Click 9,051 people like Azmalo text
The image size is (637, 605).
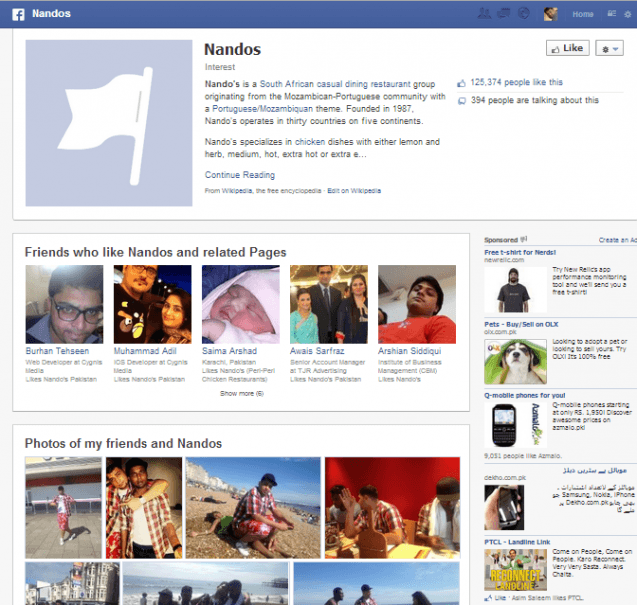522,456
